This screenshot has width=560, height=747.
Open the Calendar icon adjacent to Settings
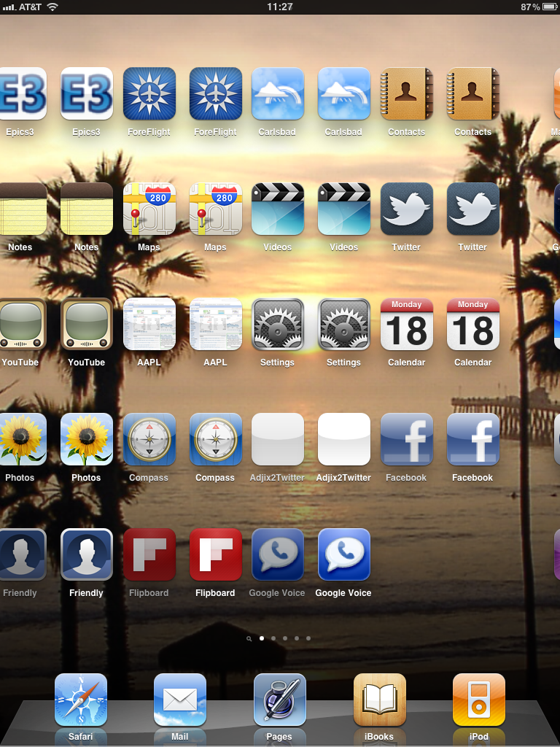click(407, 324)
